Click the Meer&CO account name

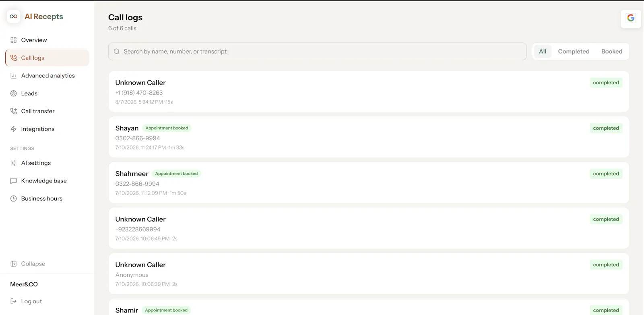(x=24, y=284)
